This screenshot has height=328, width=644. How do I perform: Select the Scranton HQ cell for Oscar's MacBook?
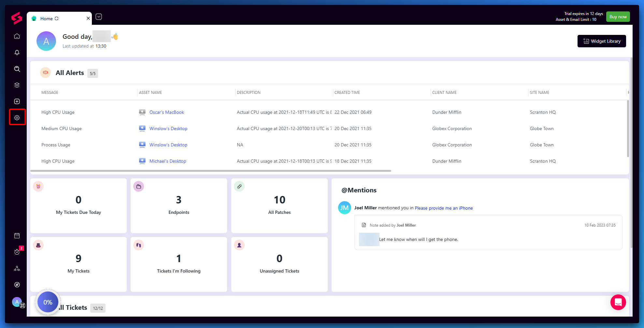tap(543, 112)
